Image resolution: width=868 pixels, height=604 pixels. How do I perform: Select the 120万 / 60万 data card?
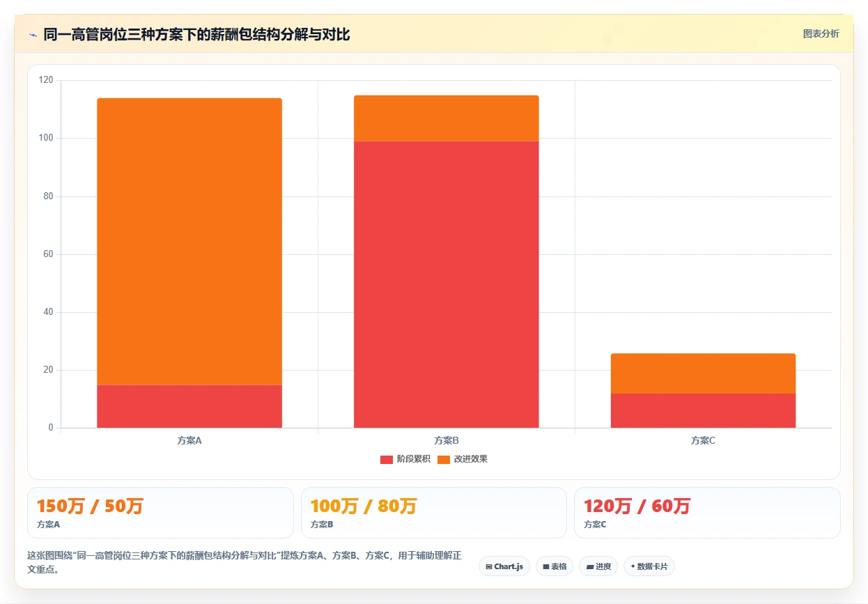(707, 513)
